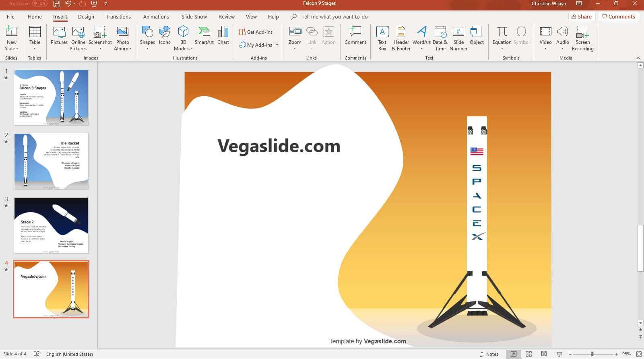Open Online Pictures
Image resolution: width=644 pixels, height=359 pixels.
click(x=78, y=39)
